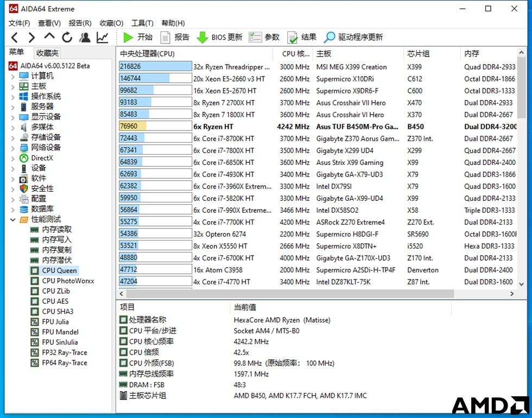Select the FPU SinJulia benchmark

pyautogui.click(x=54, y=342)
